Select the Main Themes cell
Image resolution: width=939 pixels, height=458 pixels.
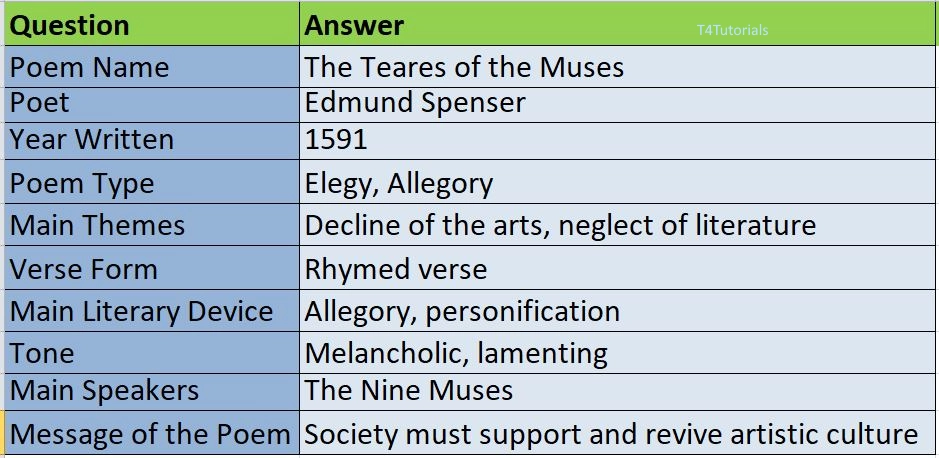point(152,225)
